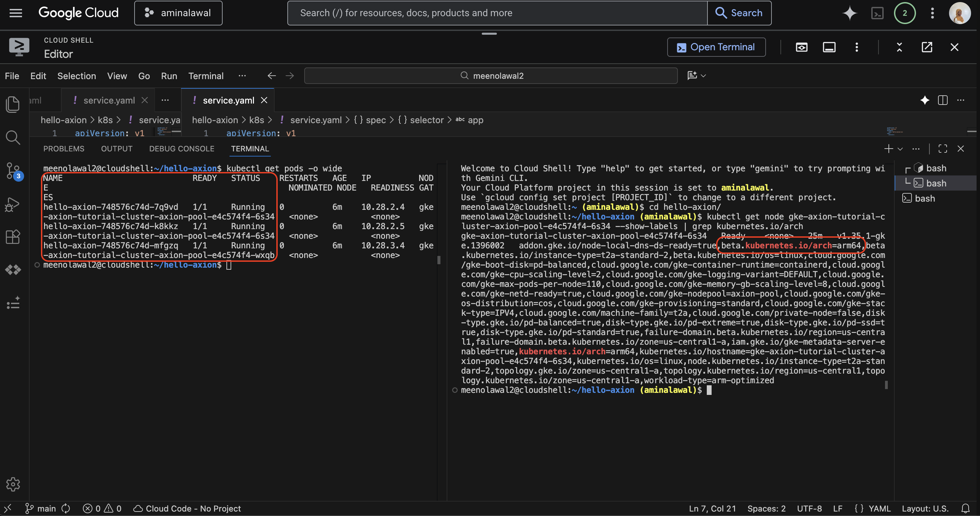980x516 pixels.
Task: Open notifications bell in status bar
Action: tap(965, 508)
